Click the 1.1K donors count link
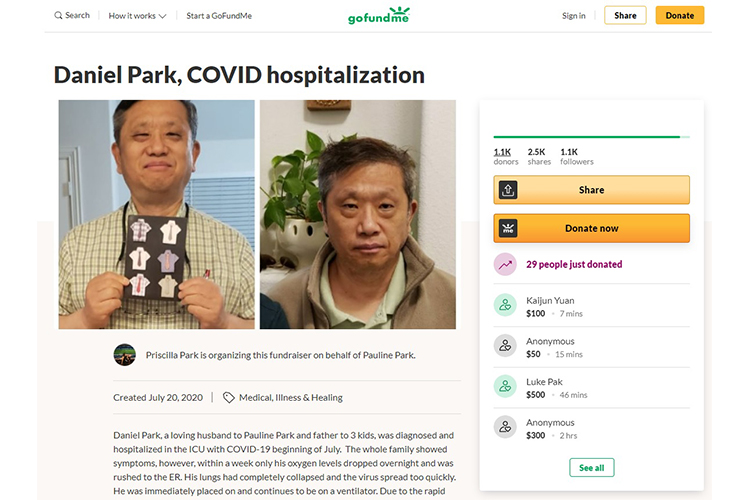Screen dimensions: 750x500 pyautogui.click(x=502, y=151)
